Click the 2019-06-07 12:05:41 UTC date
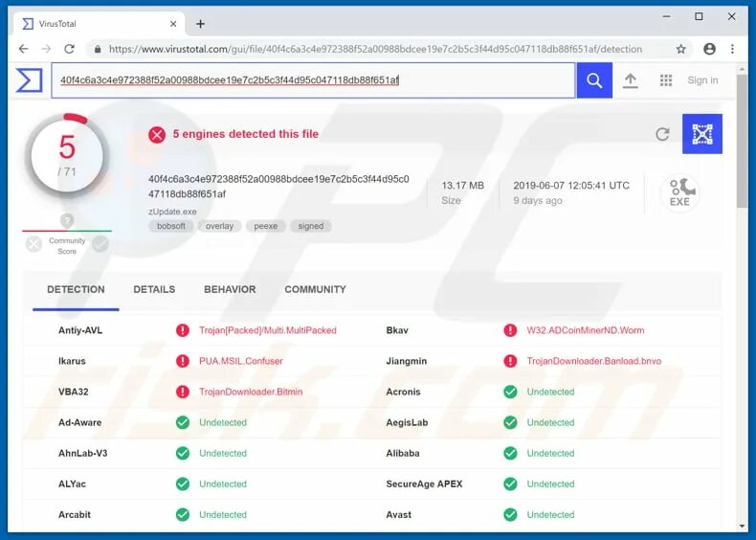This screenshot has width=756, height=540. click(571, 186)
